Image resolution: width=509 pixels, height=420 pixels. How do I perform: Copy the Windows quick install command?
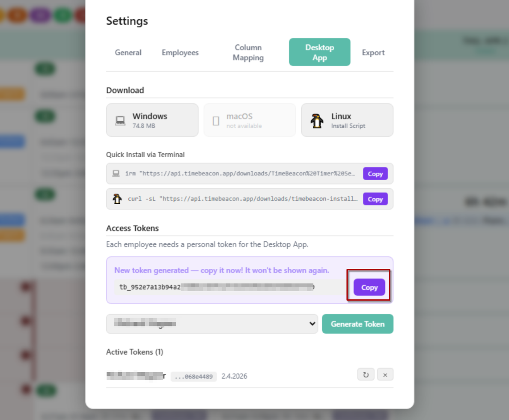[x=375, y=173]
